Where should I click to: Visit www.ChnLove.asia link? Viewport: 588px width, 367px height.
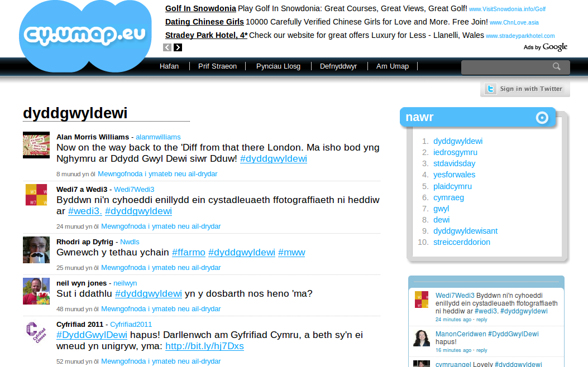tap(514, 22)
